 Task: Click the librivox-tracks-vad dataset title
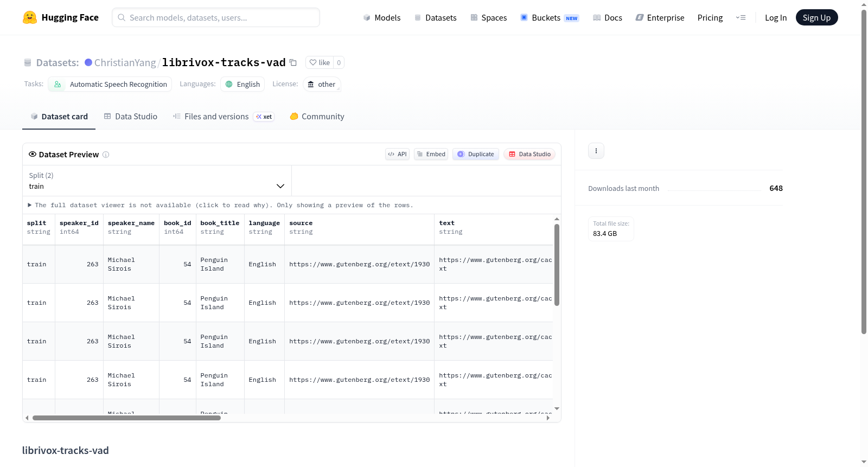click(x=224, y=62)
